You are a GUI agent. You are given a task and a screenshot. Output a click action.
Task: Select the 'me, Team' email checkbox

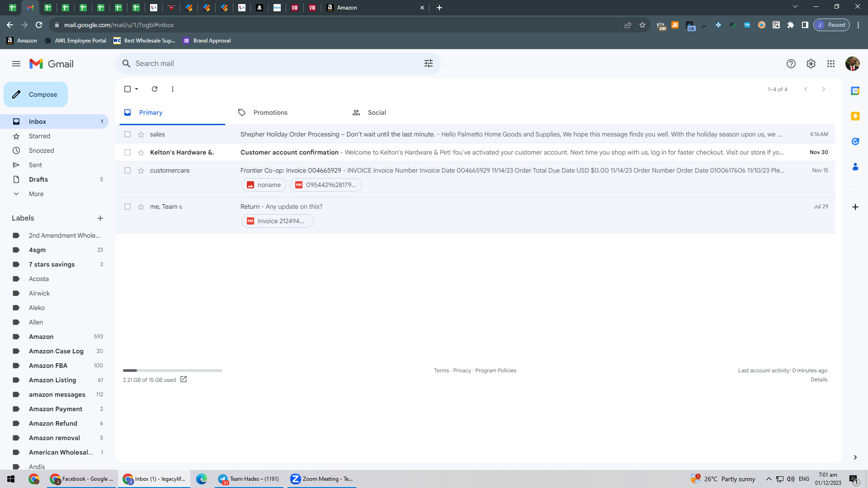click(127, 206)
